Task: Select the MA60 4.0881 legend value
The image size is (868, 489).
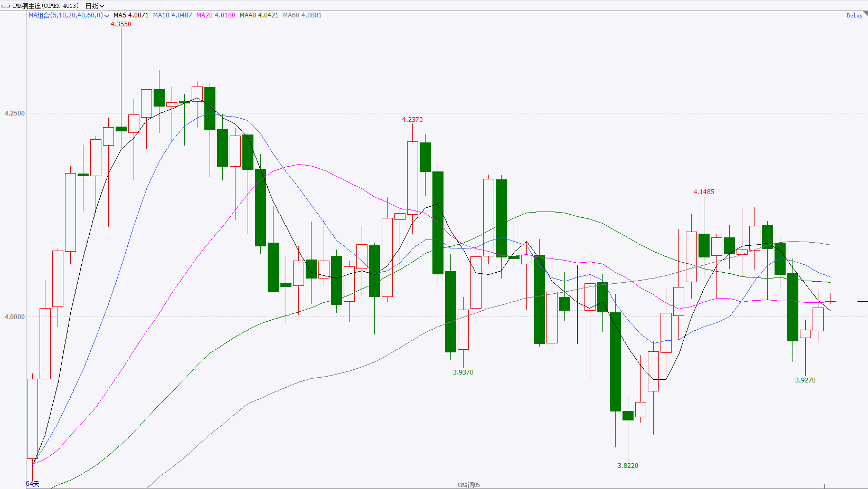Action: point(303,15)
